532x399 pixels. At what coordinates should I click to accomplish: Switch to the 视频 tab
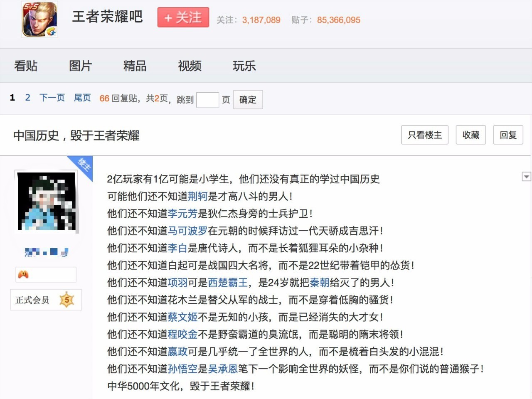click(x=190, y=66)
